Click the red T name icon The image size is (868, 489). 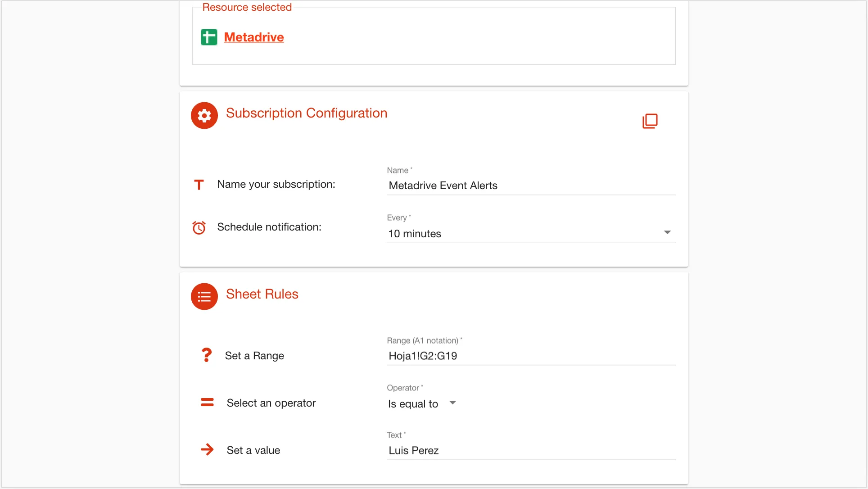coord(199,185)
